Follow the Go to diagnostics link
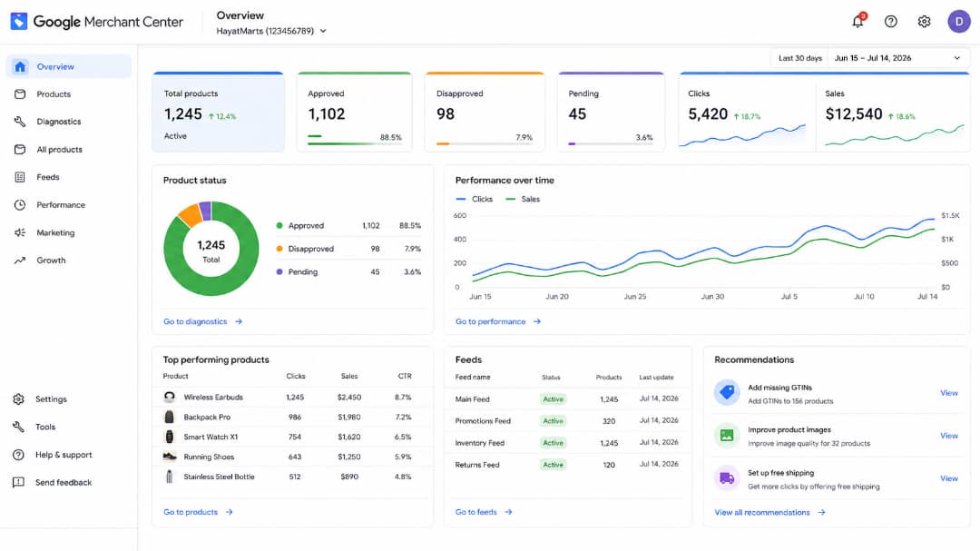 click(x=202, y=321)
